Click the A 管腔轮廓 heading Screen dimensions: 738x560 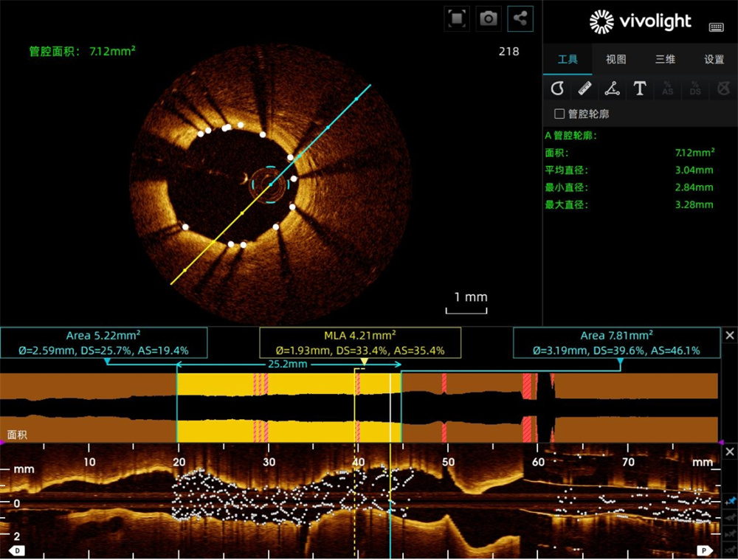click(571, 136)
